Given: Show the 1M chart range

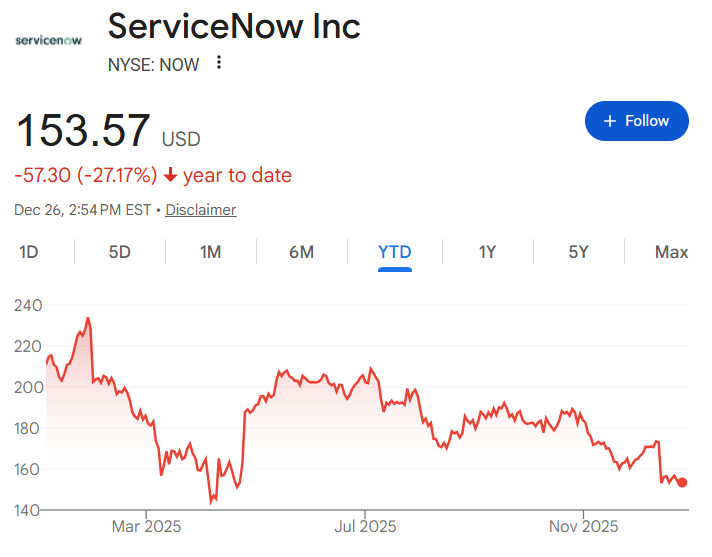Looking at the screenshot, I should coord(210,252).
